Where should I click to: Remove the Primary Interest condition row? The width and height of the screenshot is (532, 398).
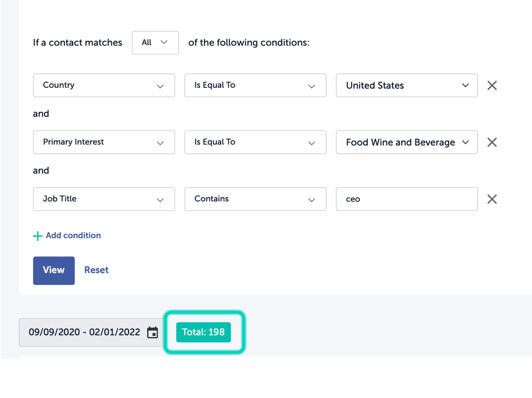(492, 142)
